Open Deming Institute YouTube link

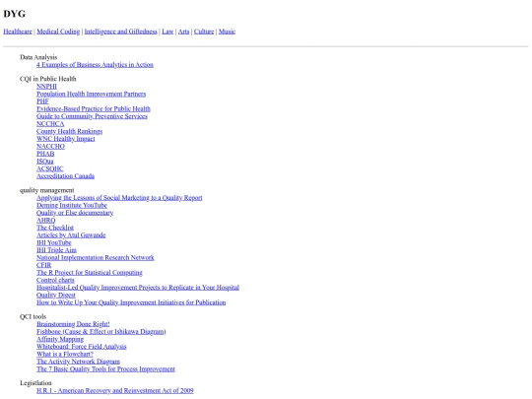[x=72, y=205]
